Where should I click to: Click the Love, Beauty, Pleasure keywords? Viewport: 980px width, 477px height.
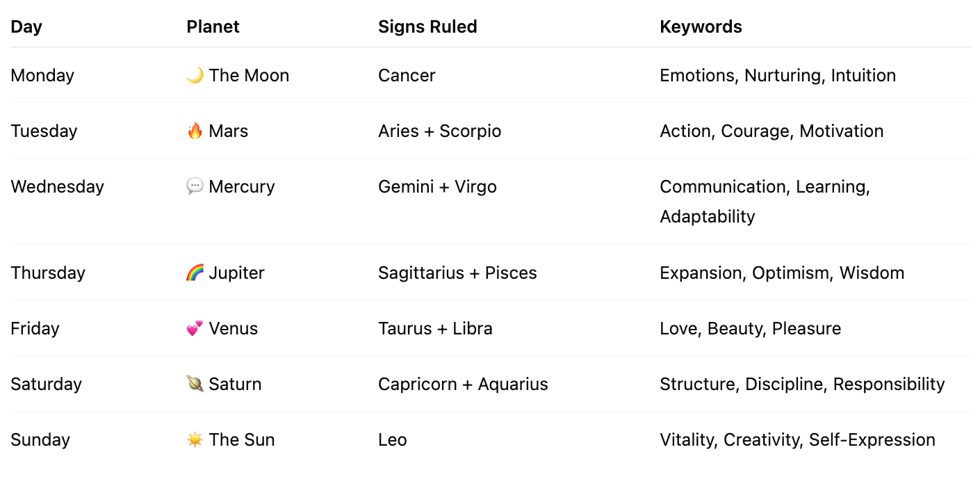coord(750,328)
